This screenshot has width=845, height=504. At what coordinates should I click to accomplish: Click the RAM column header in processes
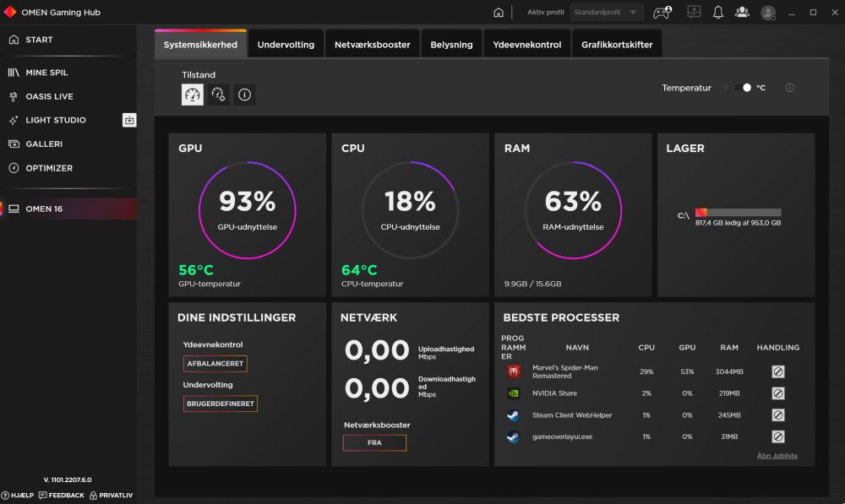(729, 348)
